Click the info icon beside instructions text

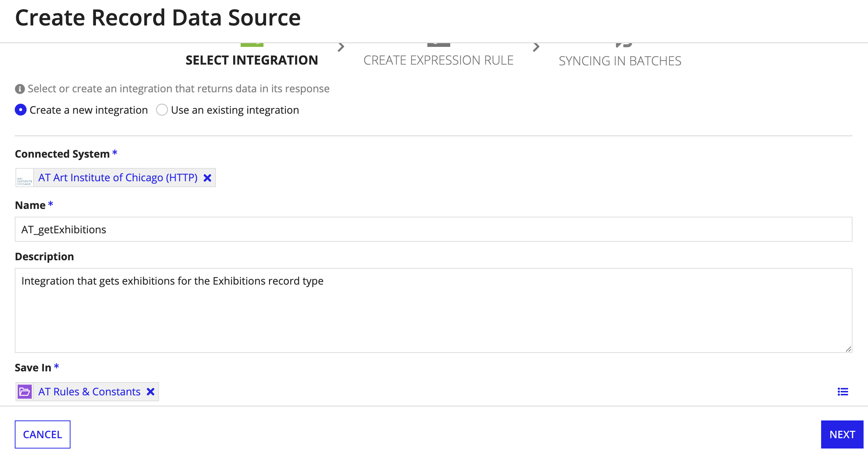[20, 89]
